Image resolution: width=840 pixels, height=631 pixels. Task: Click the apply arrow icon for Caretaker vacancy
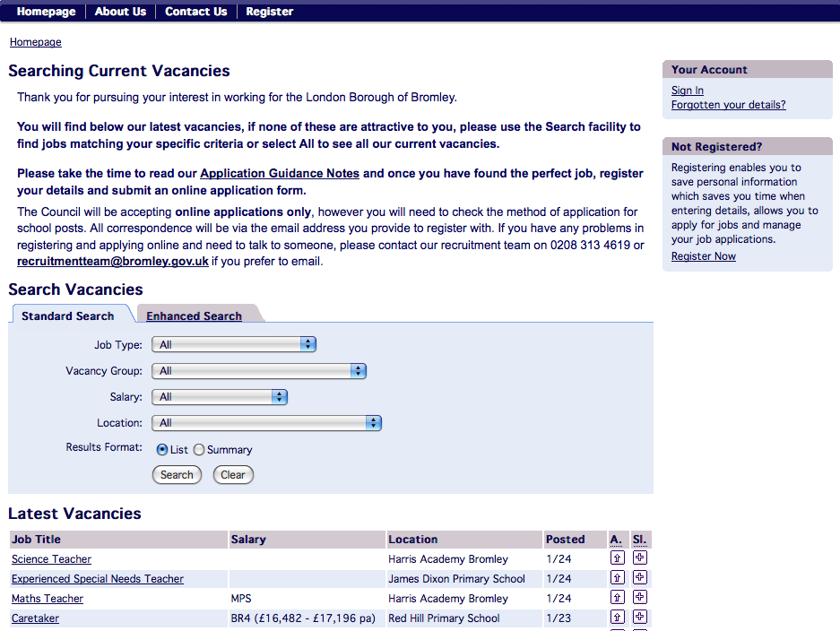617,617
